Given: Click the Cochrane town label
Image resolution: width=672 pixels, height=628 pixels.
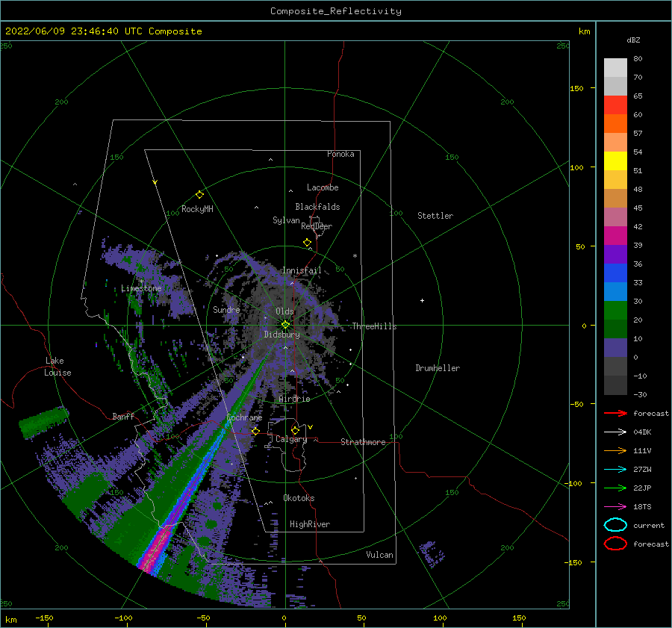Looking at the screenshot, I should point(244,417).
